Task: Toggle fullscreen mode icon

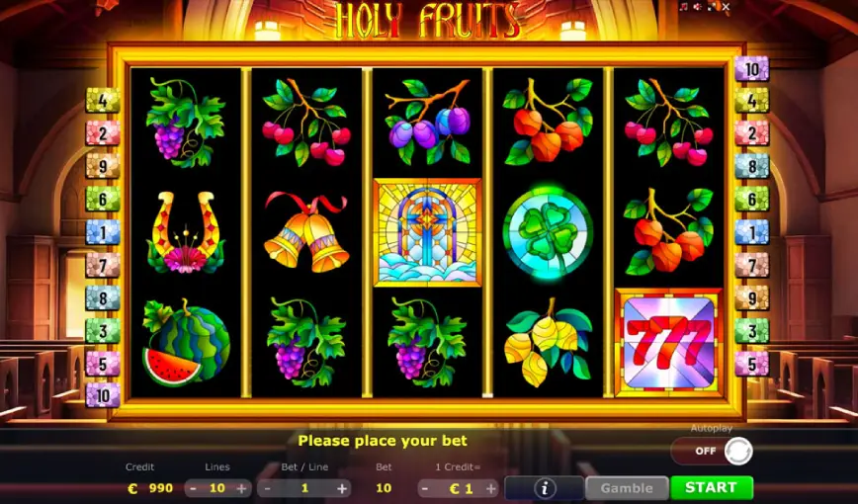Action: click(712, 7)
